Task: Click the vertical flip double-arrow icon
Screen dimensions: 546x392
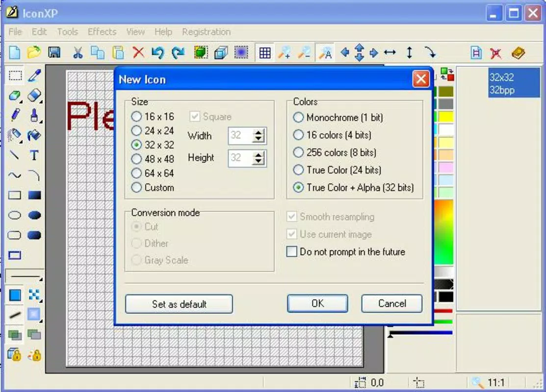Action: coord(410,53)
